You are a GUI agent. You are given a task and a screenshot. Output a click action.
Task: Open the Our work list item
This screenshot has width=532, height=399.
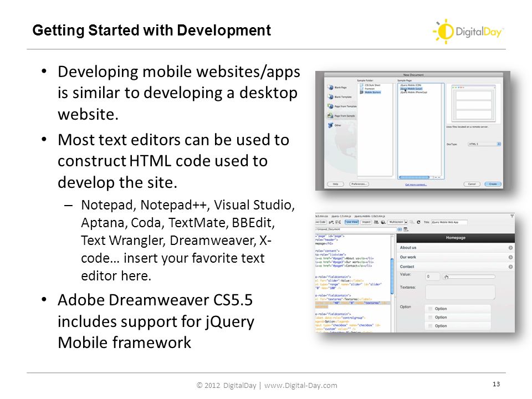[456, 257]
